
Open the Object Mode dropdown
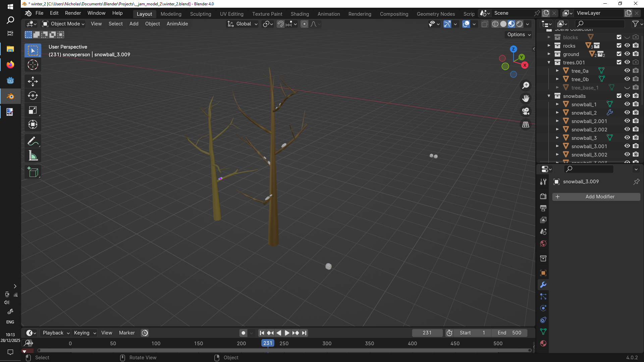point(63,24)
